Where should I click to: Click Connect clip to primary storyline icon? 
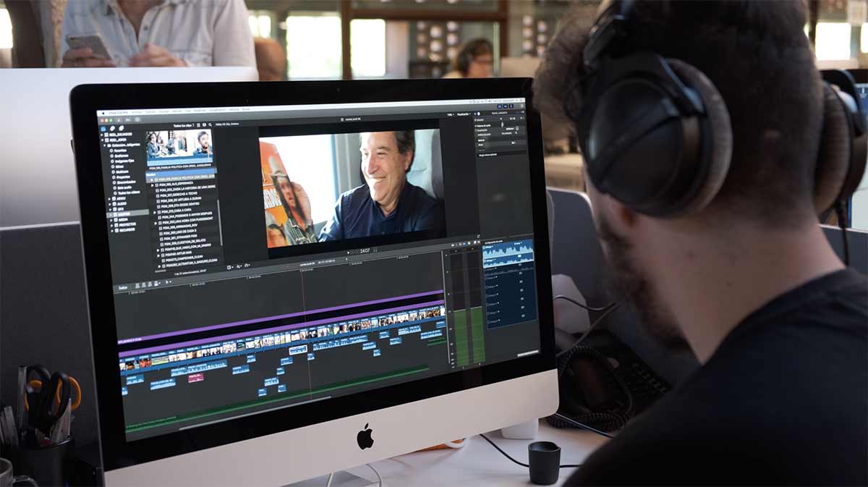click(137, 286)
